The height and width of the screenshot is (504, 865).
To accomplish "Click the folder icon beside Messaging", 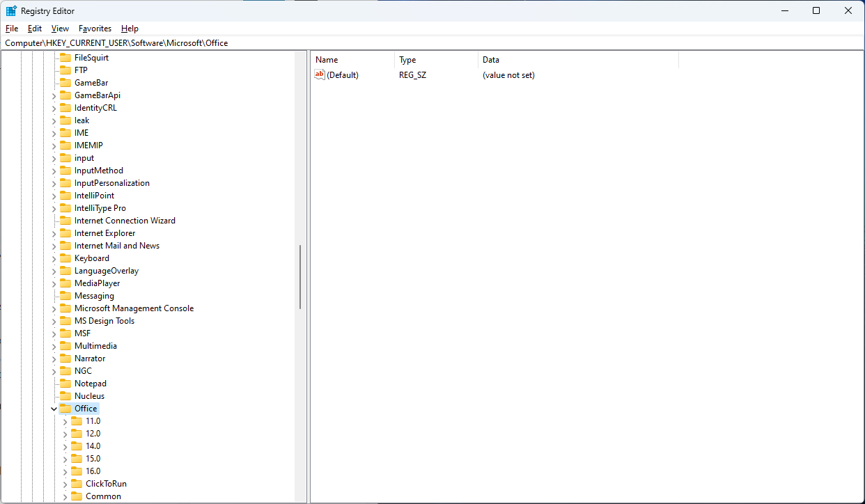I will coord(65,296).
